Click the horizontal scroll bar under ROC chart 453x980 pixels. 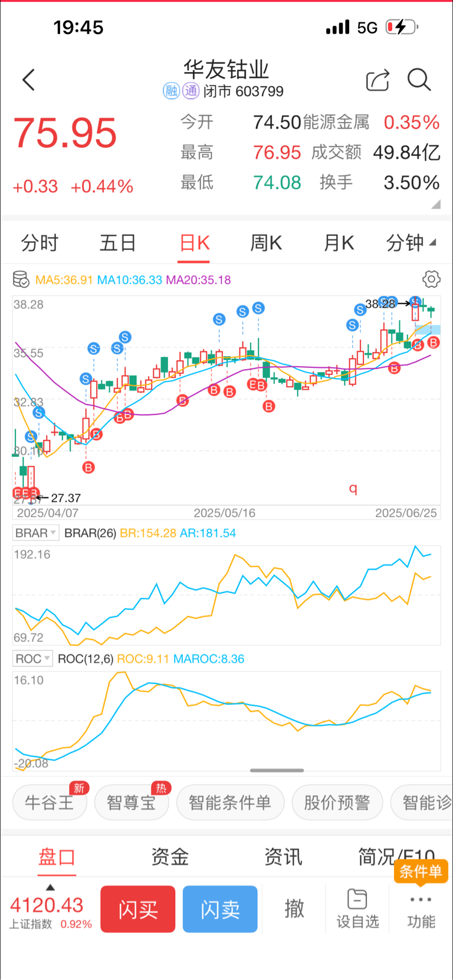tap(277, 770)
